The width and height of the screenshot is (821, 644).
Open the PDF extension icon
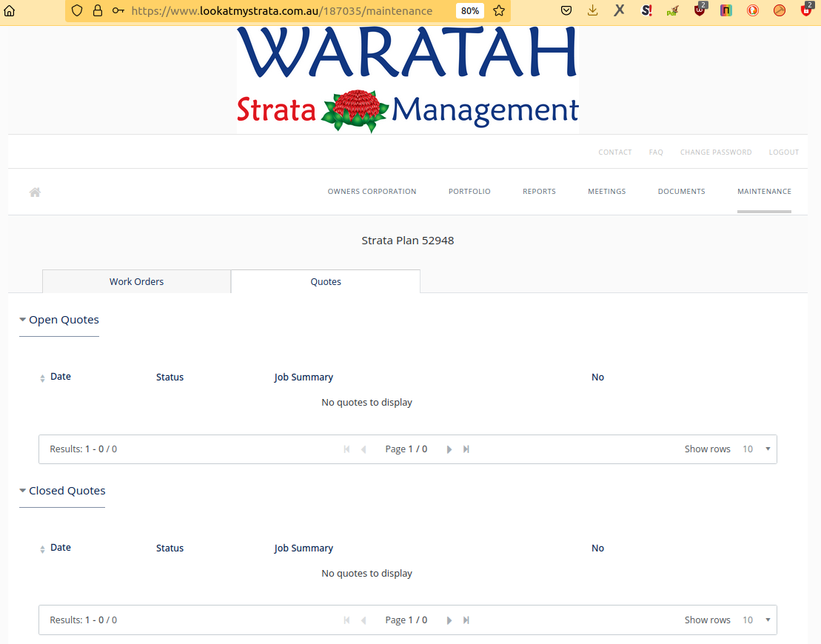coord(673,10)
